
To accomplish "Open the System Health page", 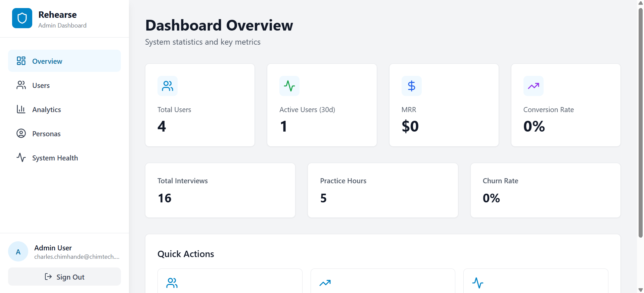I will 64,158.
